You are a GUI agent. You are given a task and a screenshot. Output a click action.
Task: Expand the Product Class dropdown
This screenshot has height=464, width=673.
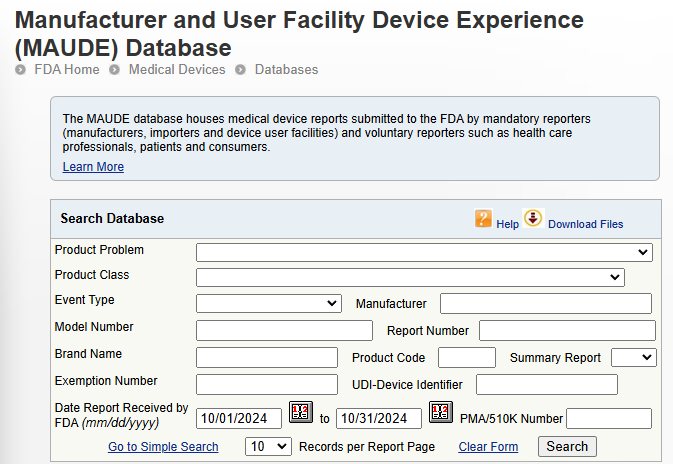[410, 277]
